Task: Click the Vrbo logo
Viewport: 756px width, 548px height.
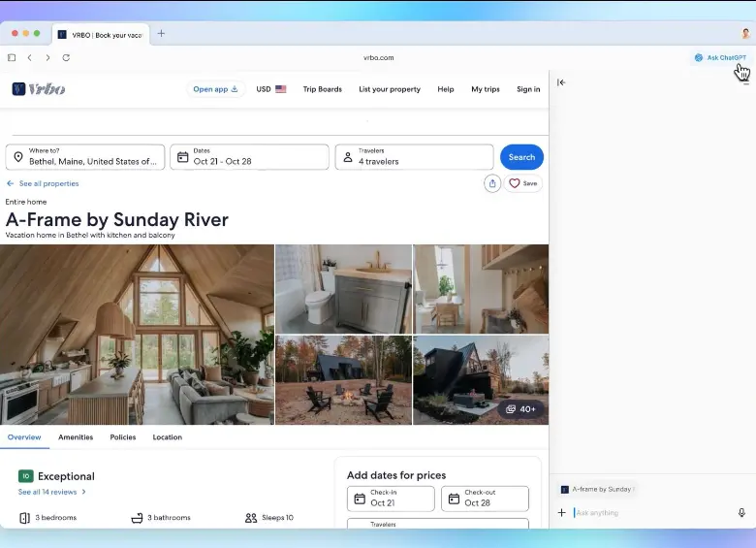Action: click(x=39, y=89)
